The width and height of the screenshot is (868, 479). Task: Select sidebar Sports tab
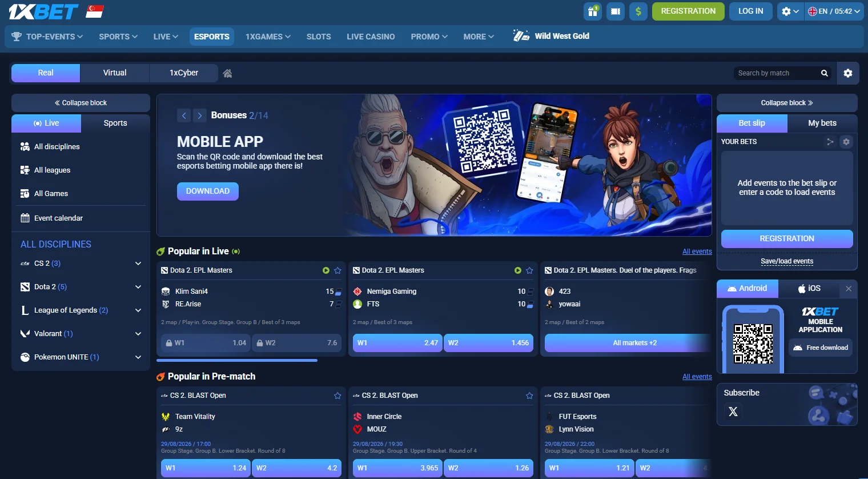[x=115, y=123]
